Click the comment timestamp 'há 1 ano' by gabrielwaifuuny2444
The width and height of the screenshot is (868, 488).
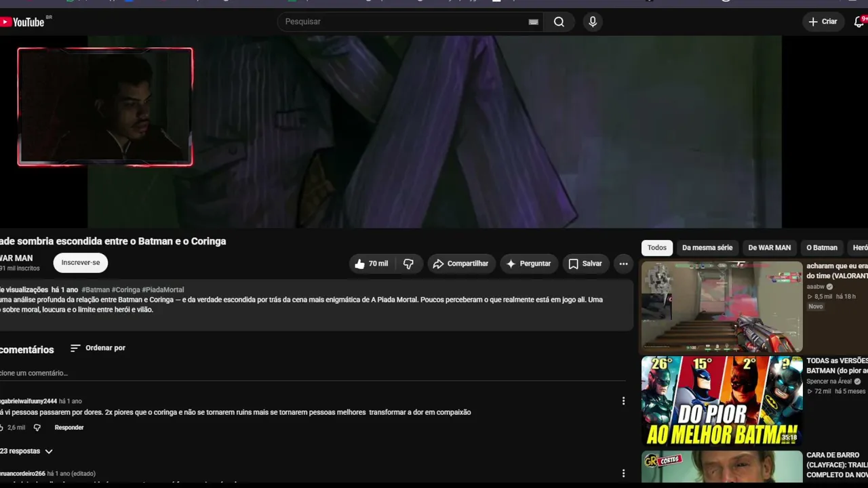70,401
